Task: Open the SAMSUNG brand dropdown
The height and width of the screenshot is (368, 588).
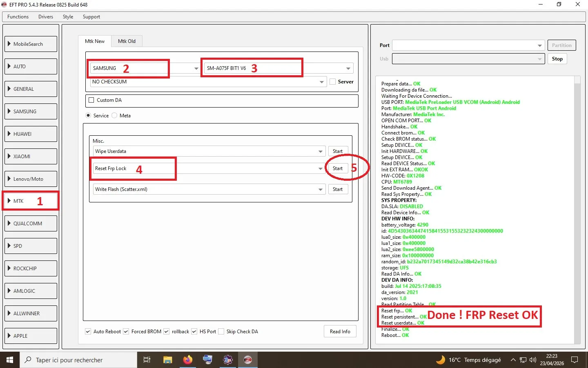Action: coord(196,68)
